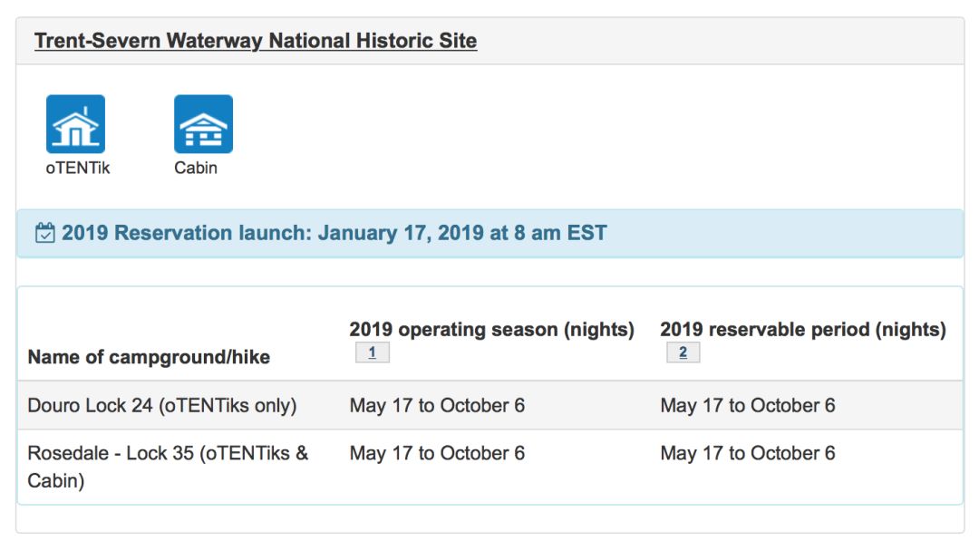This screenshot has width=979, height=560.
Task: Select Douro Lock 24 reservable period dates
Action: click(x=747, y=405)
